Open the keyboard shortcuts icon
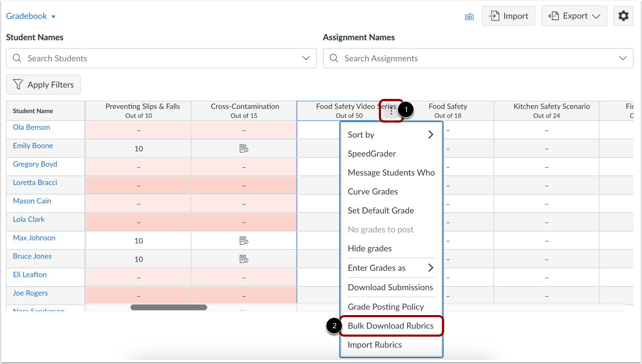This screenshot has width=642, height=364. point(469,16)
